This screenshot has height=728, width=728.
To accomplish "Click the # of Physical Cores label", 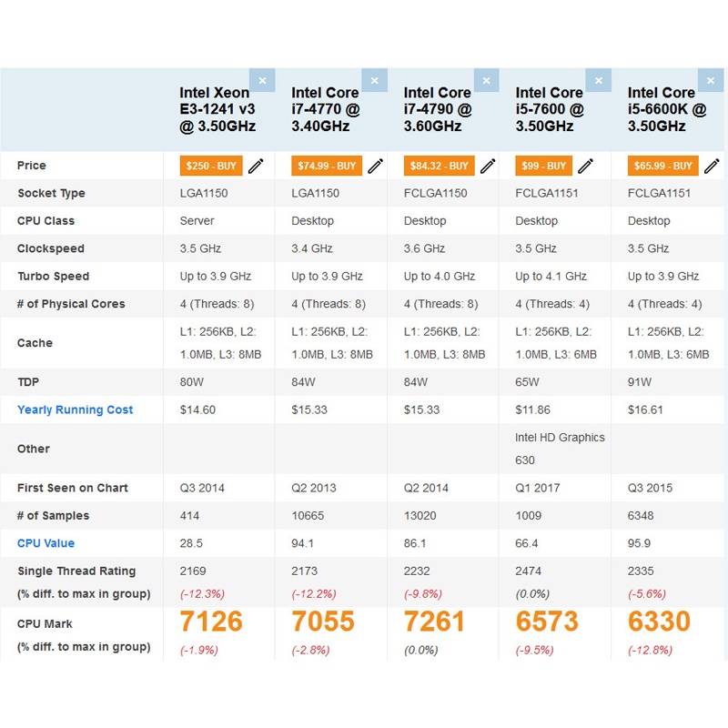I will point(71,304).
